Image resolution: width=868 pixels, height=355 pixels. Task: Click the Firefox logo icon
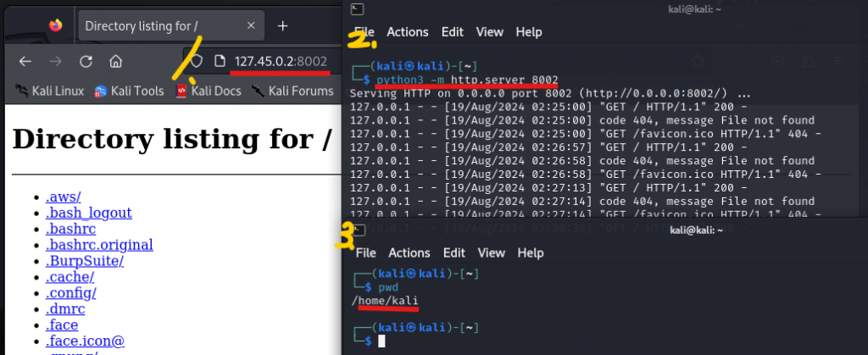55,25
